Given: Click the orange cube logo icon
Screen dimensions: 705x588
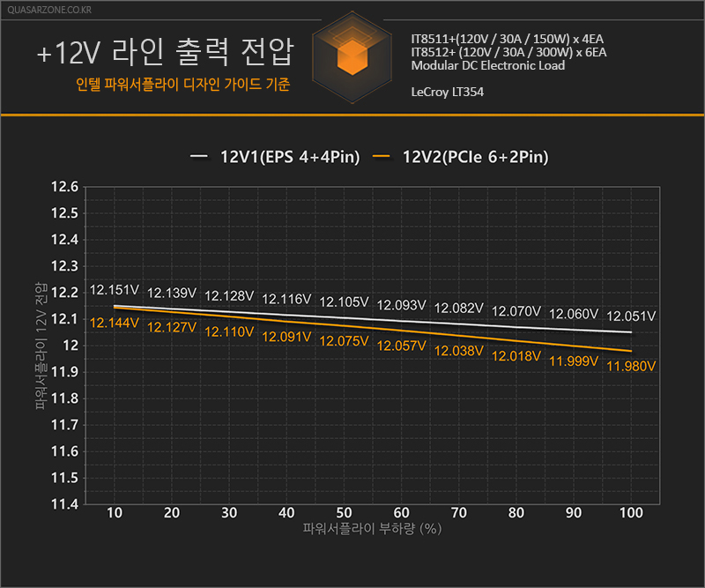Looking at the screenshot, I should coord(352,57).
